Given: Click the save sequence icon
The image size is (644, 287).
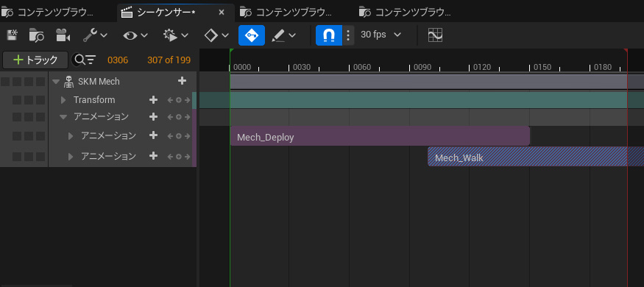Looking at the screenshot, I should [x=13, y=35].
